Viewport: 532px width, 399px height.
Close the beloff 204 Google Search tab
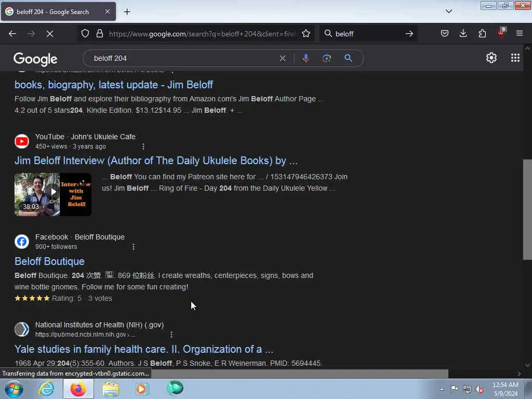tap(107, 11)
